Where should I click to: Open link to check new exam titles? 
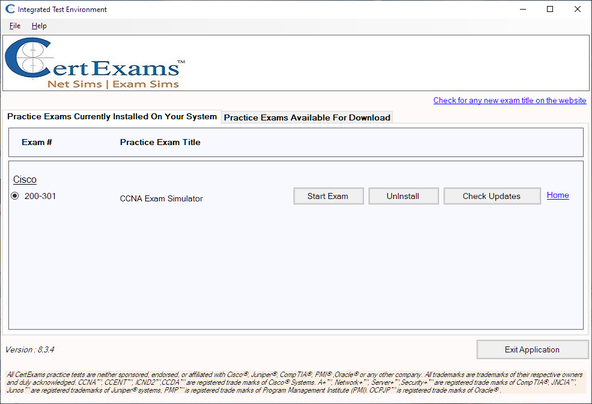pos(509,100)
